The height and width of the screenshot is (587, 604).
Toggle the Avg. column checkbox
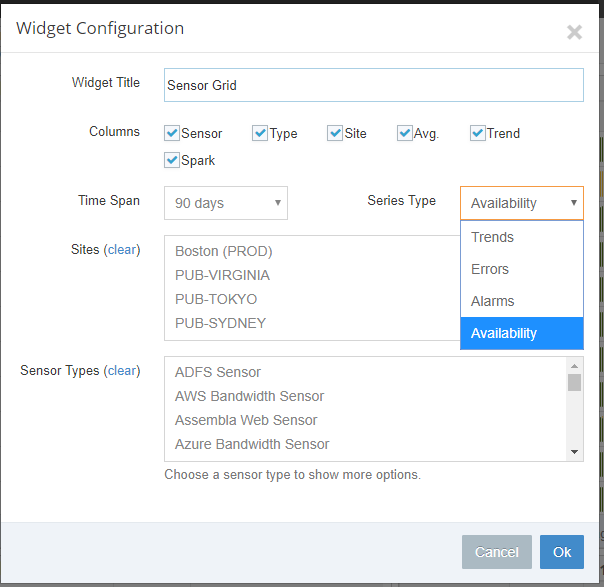click(404, 133)
